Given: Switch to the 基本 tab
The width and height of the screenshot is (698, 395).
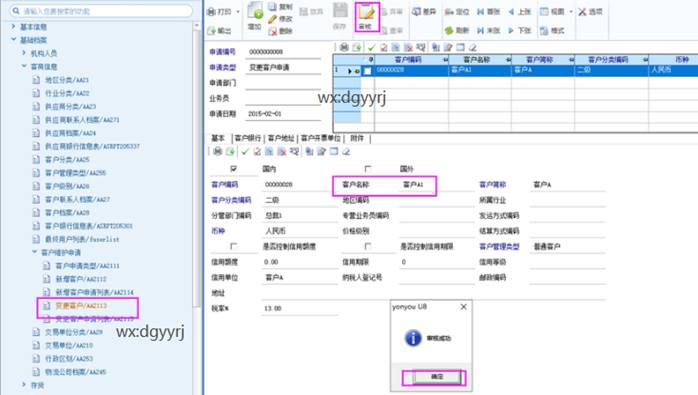Looking at the screenshot, I should tap(218, 138).
